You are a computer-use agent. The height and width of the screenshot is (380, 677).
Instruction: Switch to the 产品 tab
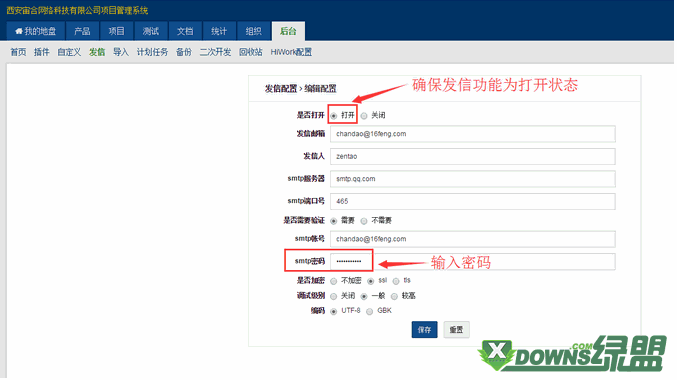(82, 31)
